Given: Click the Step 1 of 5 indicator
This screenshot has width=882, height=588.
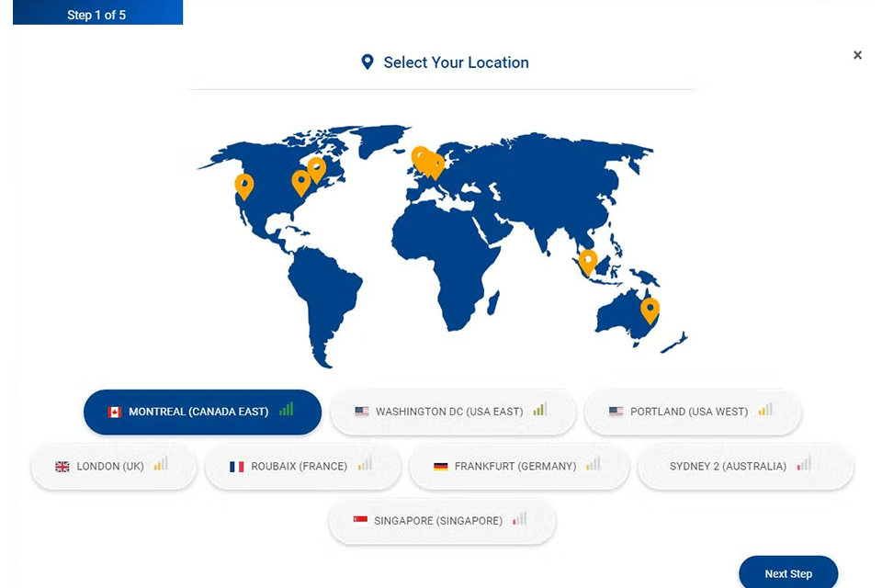Looking at the screenshot, I should pyautogui.click(x=97, y=13).
